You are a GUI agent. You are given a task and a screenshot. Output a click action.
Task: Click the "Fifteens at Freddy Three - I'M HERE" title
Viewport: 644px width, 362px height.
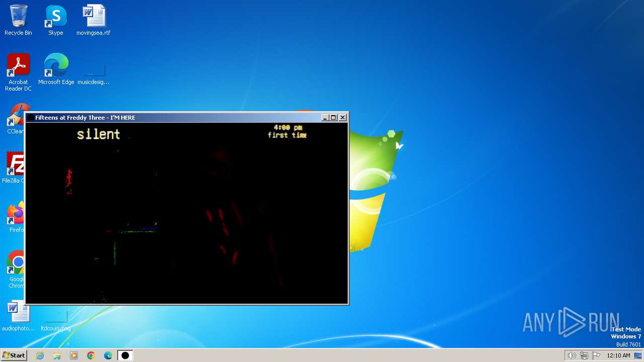pyautogui.click(x=85, y=118)
